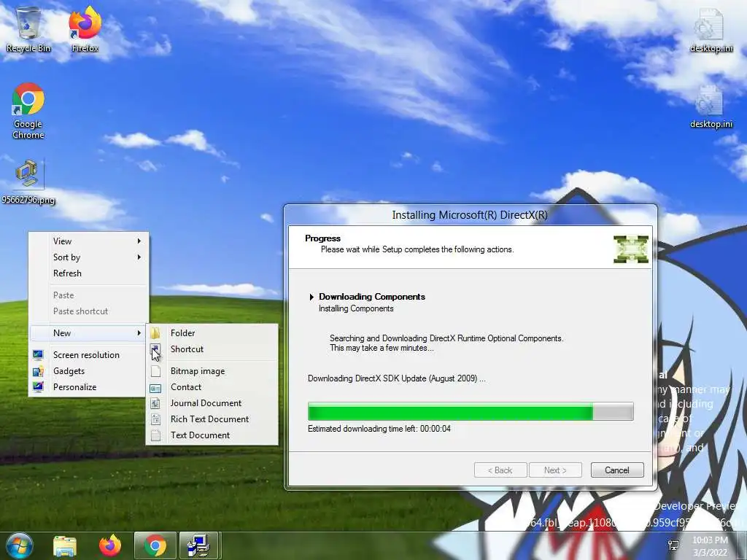Open the Recycle Bin desktop icon
The width and height of the screenshot is (747, 560).
pyautogui.click(x=28, y=29)
